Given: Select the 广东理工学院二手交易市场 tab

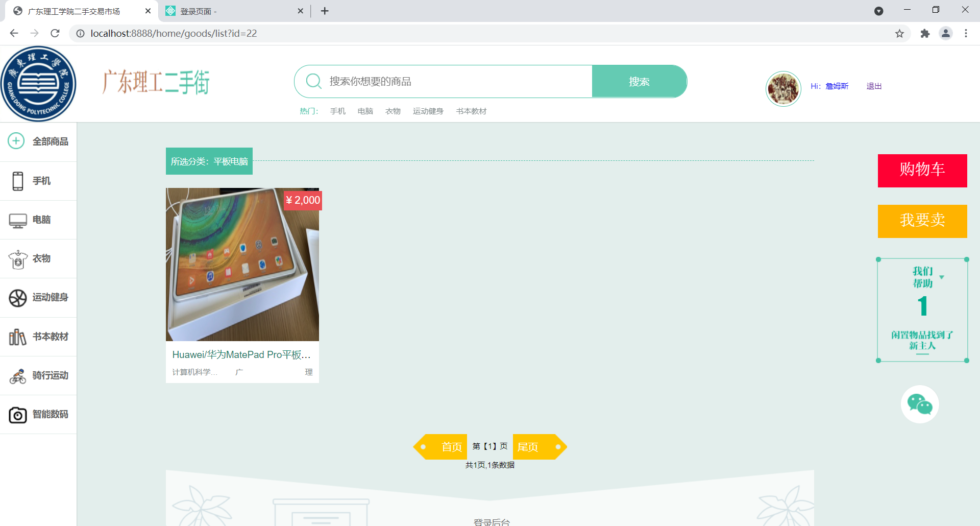Looking at the screenshot, I should click(x=82, y=11).
